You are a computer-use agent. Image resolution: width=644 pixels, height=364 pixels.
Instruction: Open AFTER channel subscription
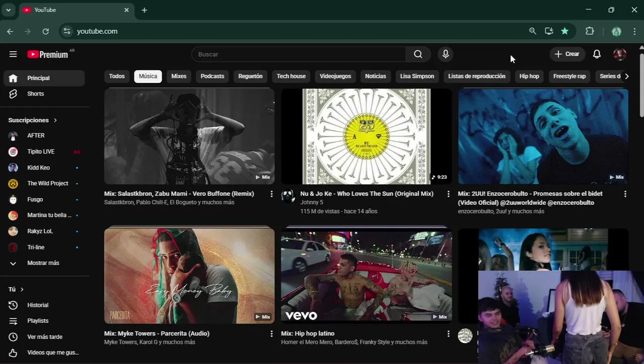[45, 135]
